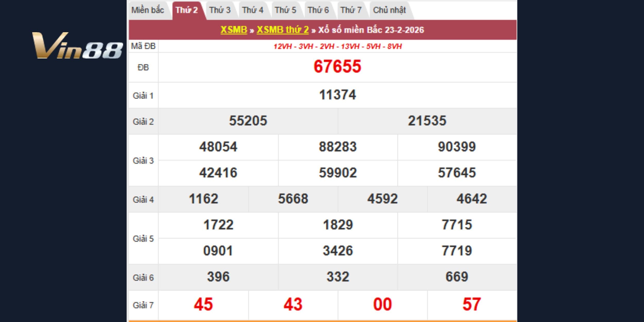Select the Giải 2 number 55205
Screen dimensions: 644x322
(x=248, y=121)
